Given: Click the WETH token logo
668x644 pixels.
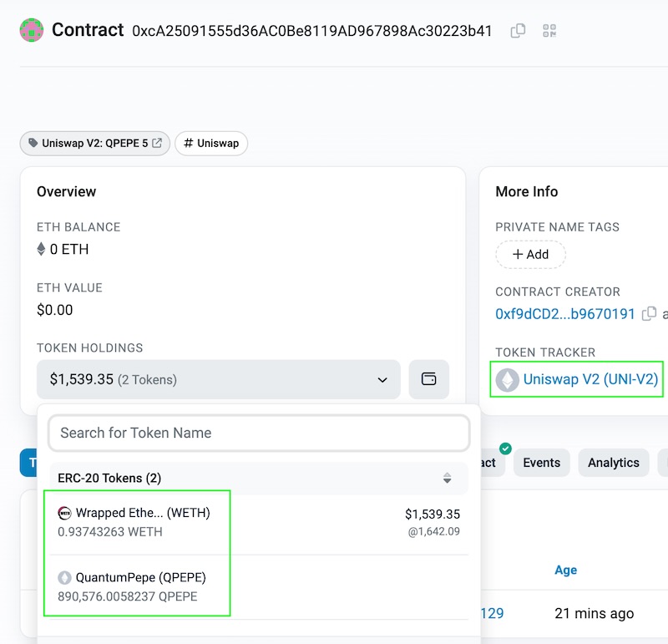Looking at the screenshot, I should (x=64, y=513).
